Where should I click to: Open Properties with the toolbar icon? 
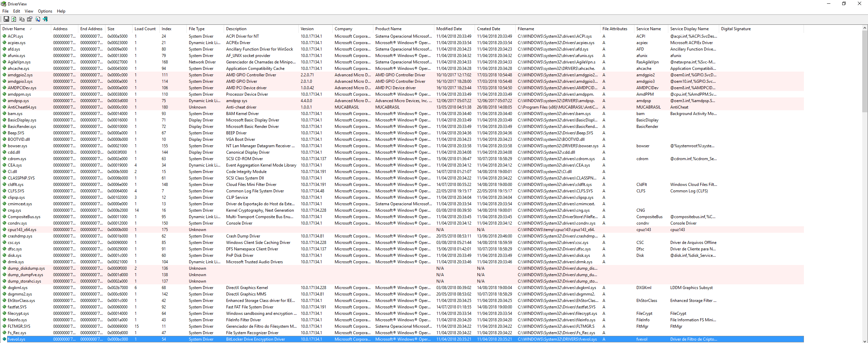[x=29, y=19]
